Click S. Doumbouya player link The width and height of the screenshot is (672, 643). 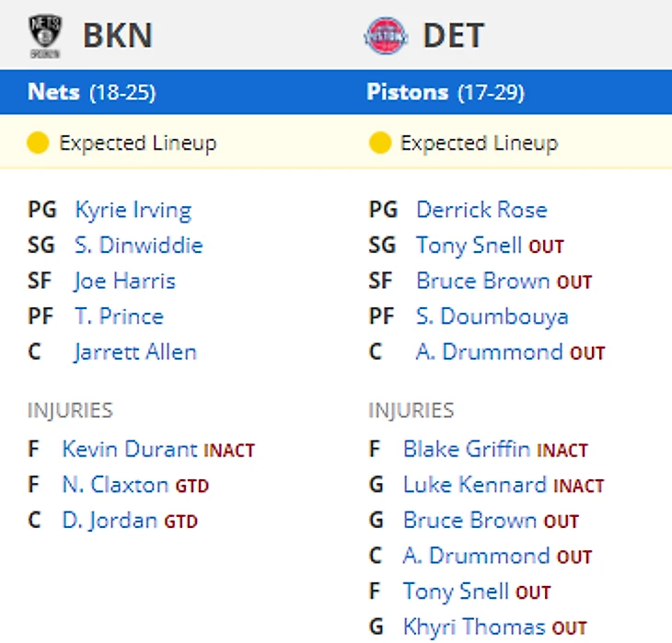(492, 316)
